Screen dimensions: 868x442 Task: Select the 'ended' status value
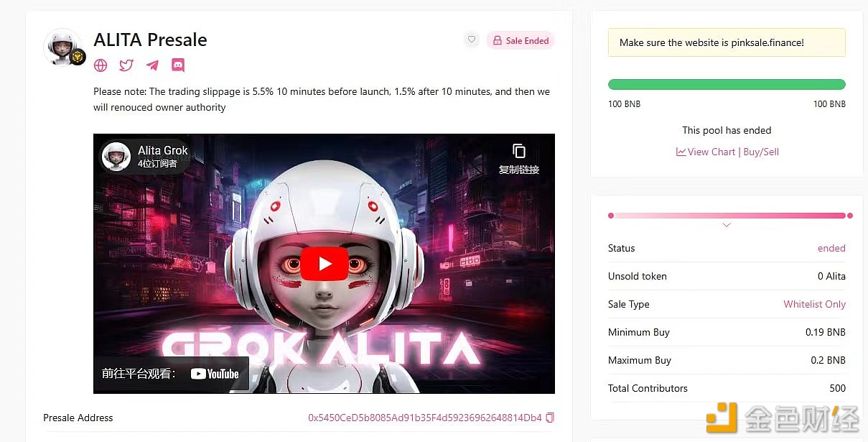[x=831, y=248]
